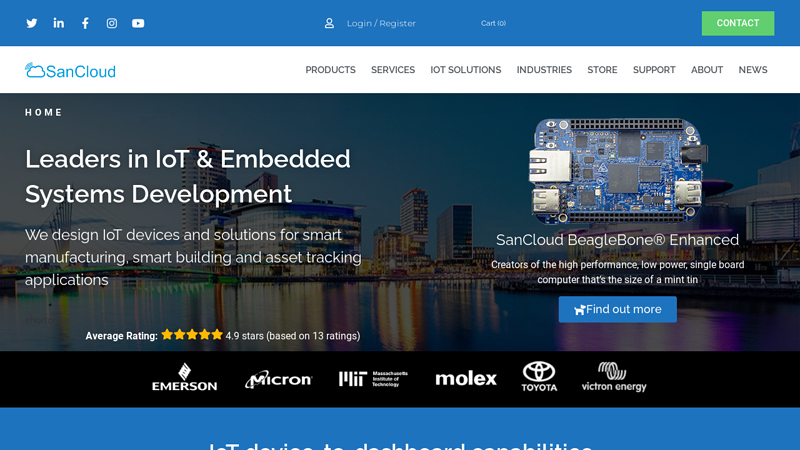The height and width of the screenshot is (450, 800).
Task: Open the SanCloud Instagram page
Action: coord(112,23)
